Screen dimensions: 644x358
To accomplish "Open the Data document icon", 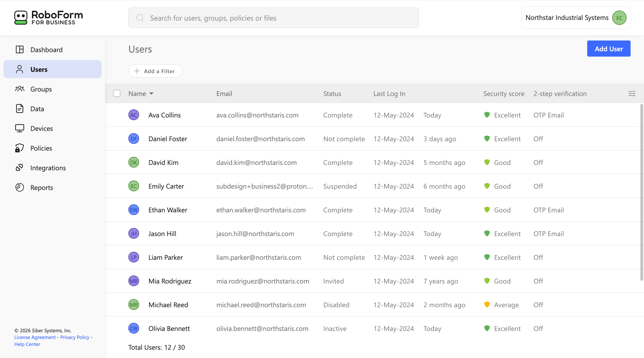I will (x=19, y=109).
